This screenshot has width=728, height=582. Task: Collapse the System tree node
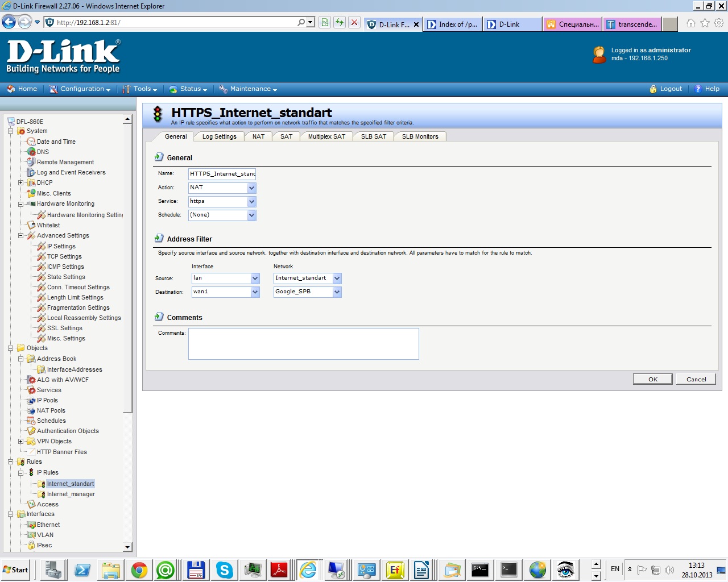11,131
